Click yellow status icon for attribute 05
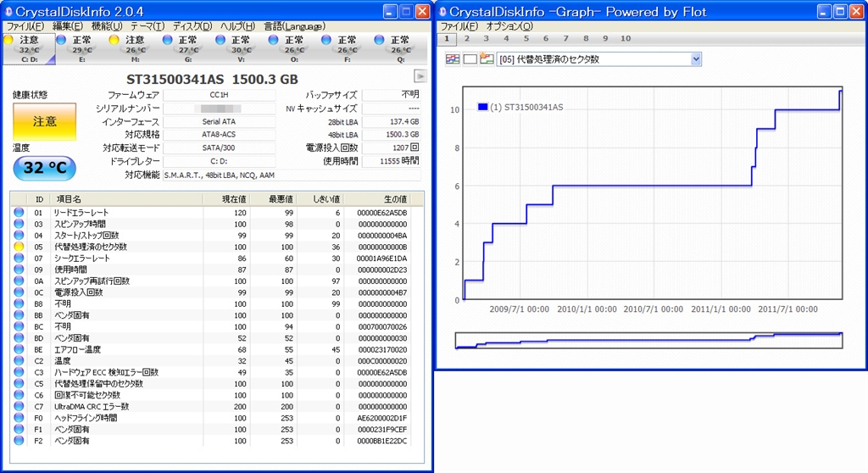 [19, 247]
